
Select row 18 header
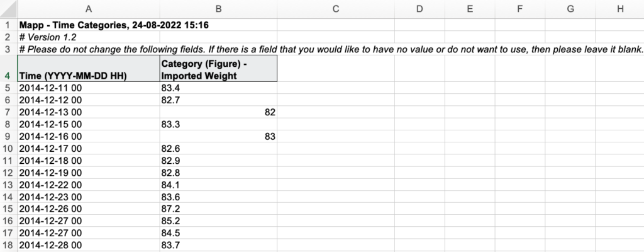point(9,246)
